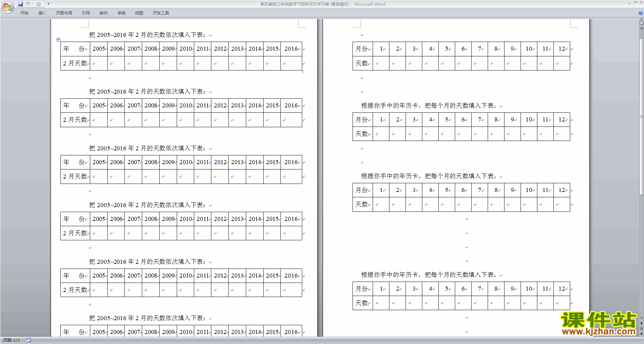Click the empty cell under 2008 in first table

151,63
